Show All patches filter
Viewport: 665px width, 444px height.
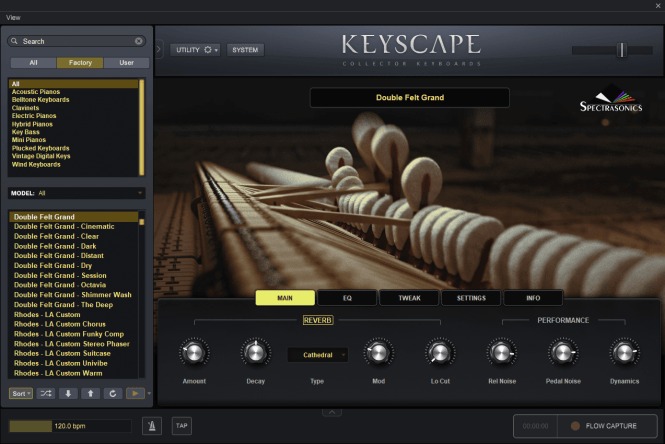[34, 63]
